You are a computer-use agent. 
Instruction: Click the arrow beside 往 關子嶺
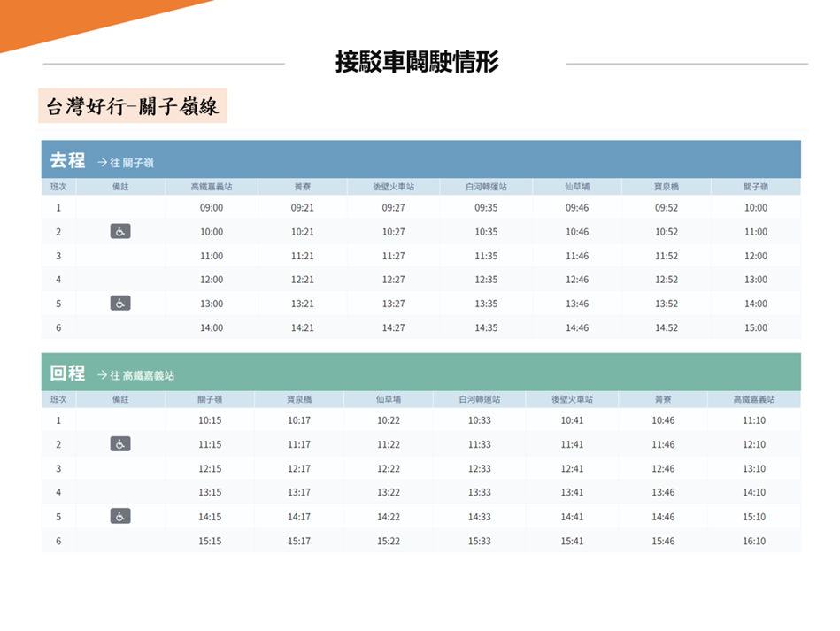click(102, 163)
